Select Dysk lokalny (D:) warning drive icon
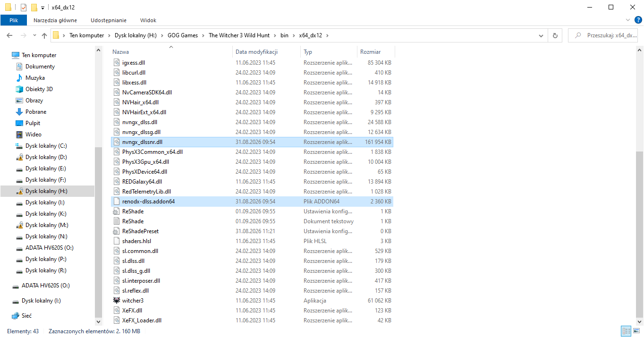The width and height of the screenshot is (644, 337). point(19,157)
